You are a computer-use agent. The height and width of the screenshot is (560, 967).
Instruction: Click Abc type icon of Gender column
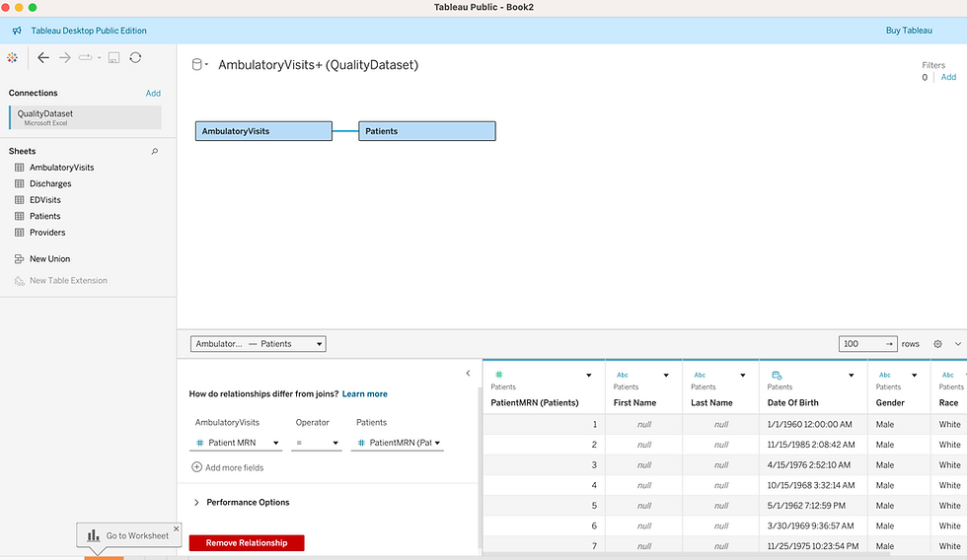(885, 375)
